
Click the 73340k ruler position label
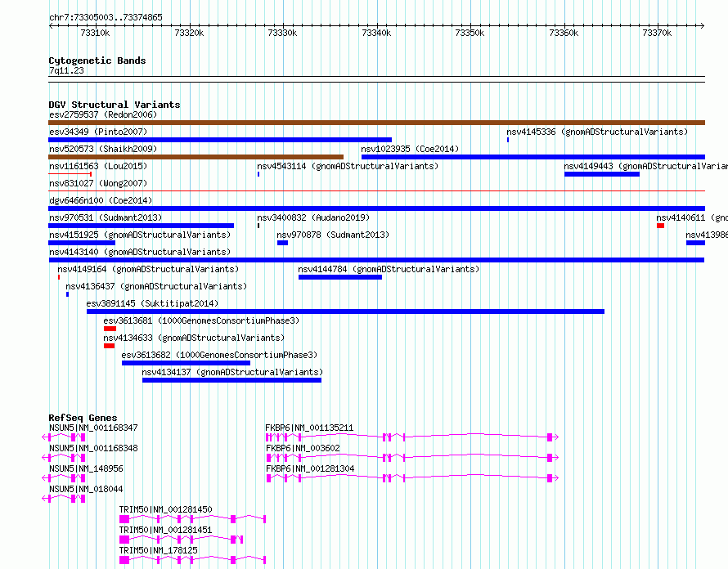tap(376, 33)
